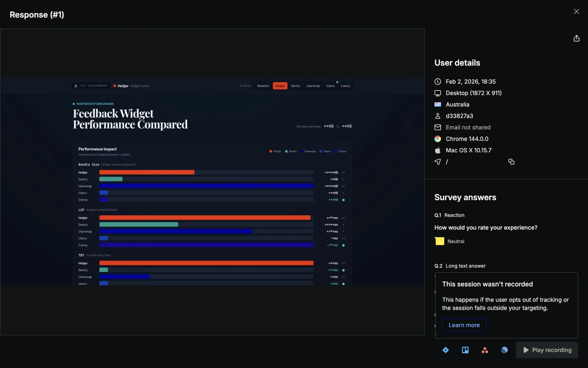Select the Usersnap tab in the screenshot
Viewport: 588px width, 368px height.
point(313,86)
